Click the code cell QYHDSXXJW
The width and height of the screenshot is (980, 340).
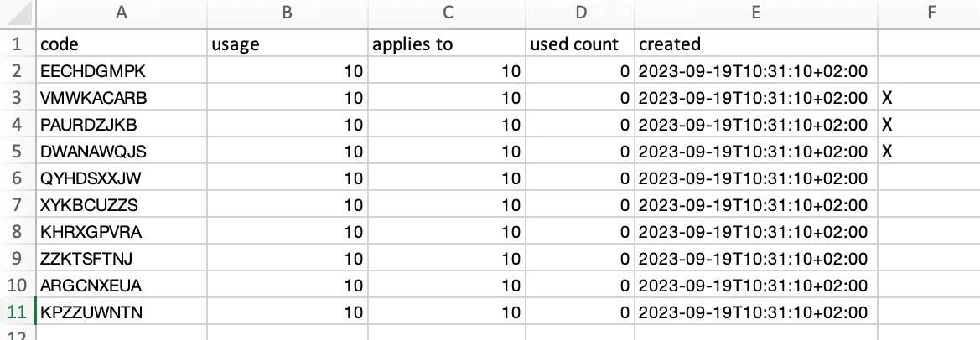[x=122, y=178]
